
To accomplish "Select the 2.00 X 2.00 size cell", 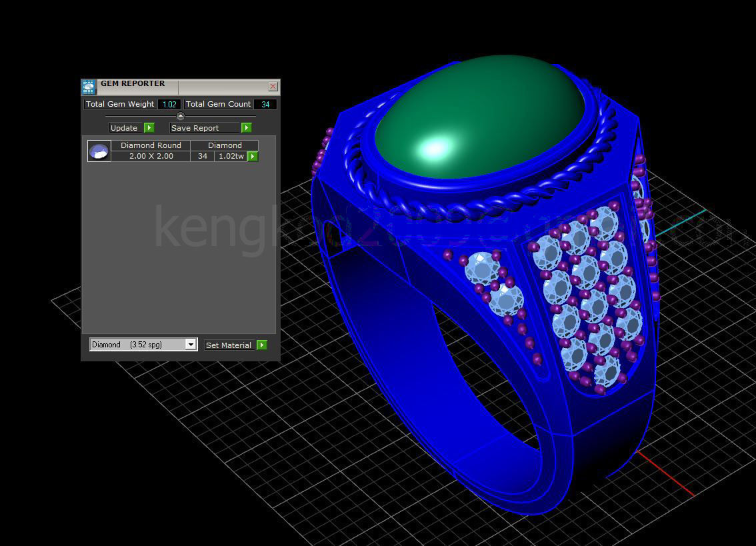I will click(x=151, y=156).
